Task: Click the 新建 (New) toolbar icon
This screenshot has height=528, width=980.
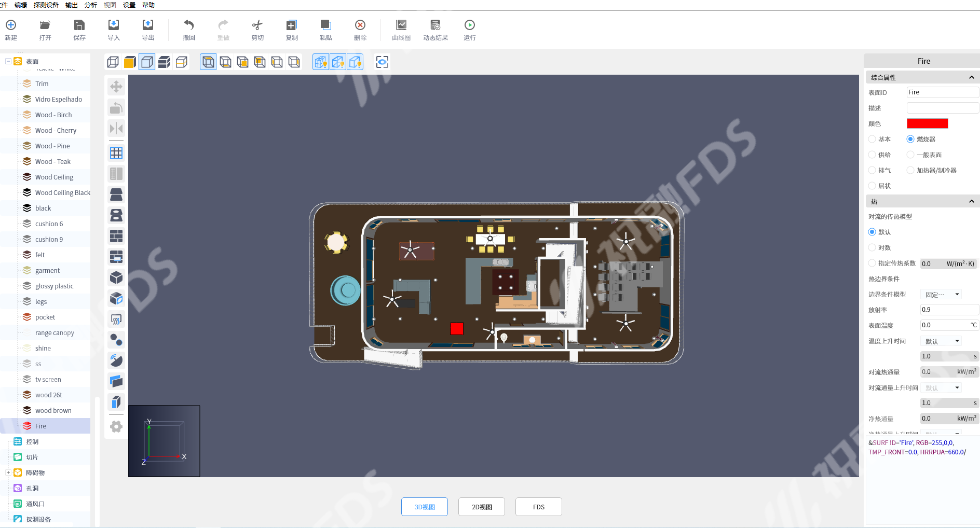Action: [11, 30]
